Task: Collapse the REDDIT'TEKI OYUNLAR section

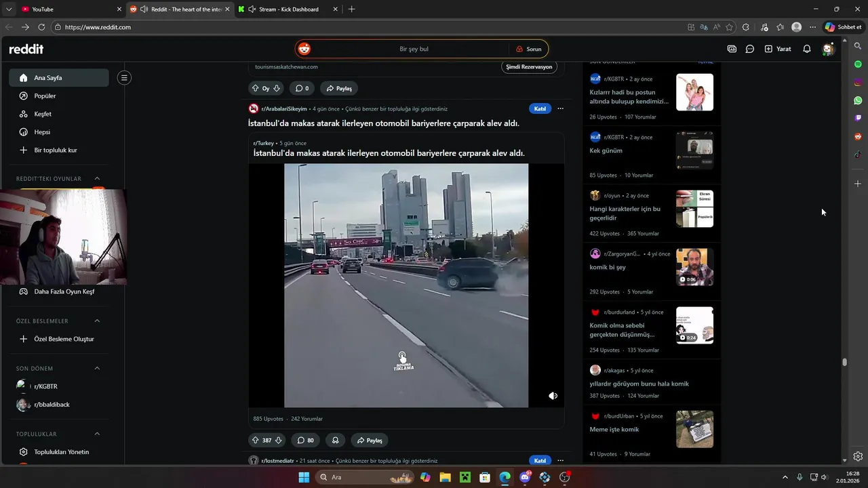Action: tap(97, 179)
